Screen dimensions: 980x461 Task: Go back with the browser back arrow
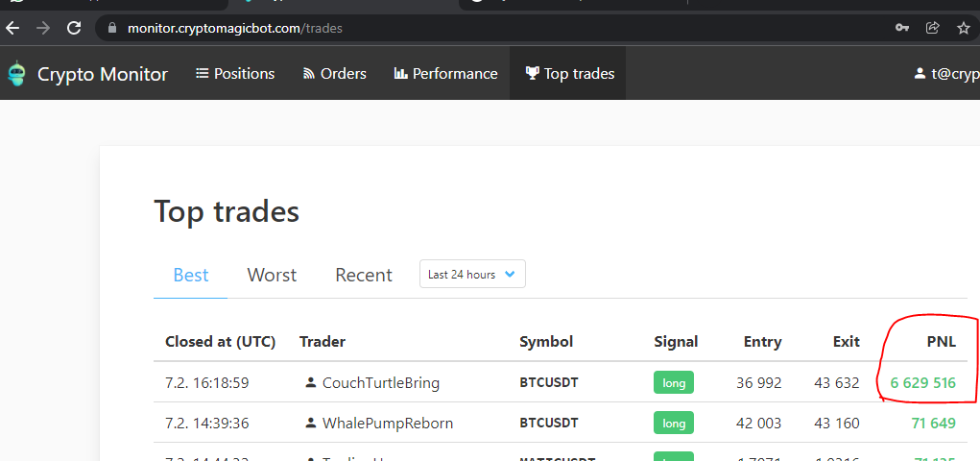pyautogui.click(x=12, y=28)
